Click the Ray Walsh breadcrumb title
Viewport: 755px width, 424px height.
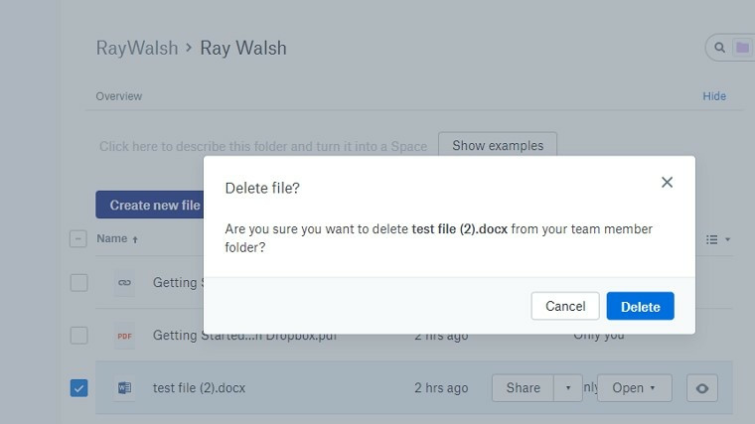[243, 48]
